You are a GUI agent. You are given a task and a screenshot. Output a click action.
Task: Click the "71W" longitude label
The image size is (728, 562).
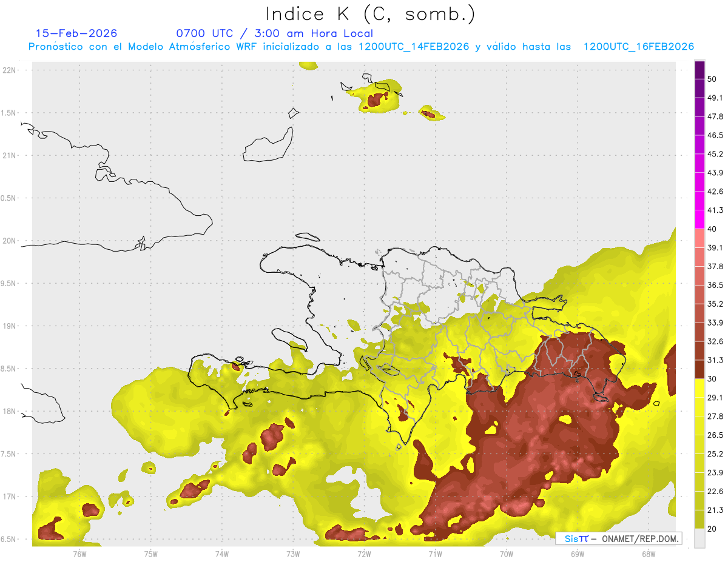pyautogui.click(x=435, y=554)
